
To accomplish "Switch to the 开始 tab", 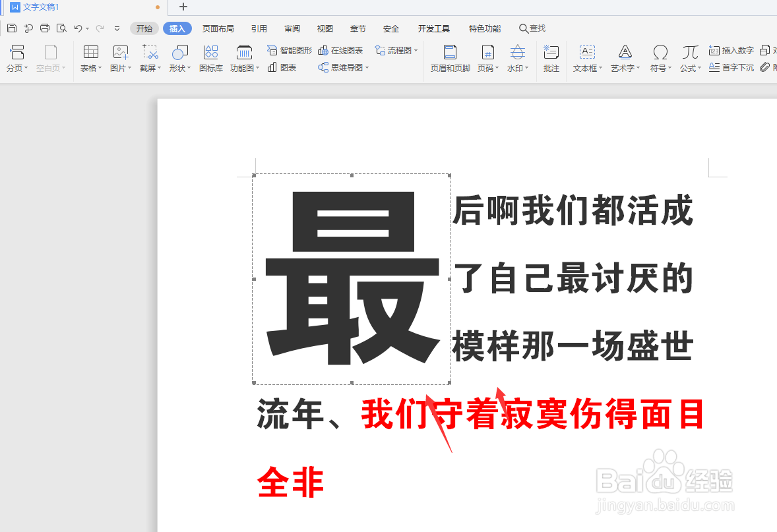I will pyautogui.click(x=144, y=29).
